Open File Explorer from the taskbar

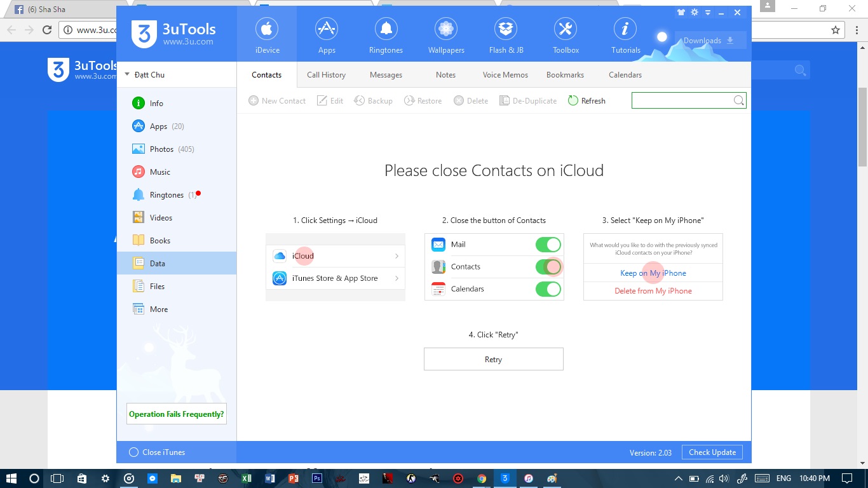pos(176,478)
